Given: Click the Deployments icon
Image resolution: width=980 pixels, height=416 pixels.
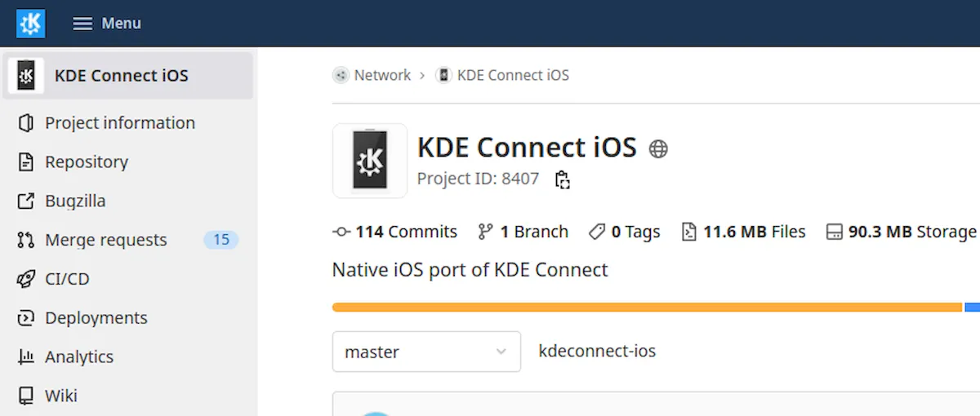Looking at the screenshot, I should click(26, 318).
